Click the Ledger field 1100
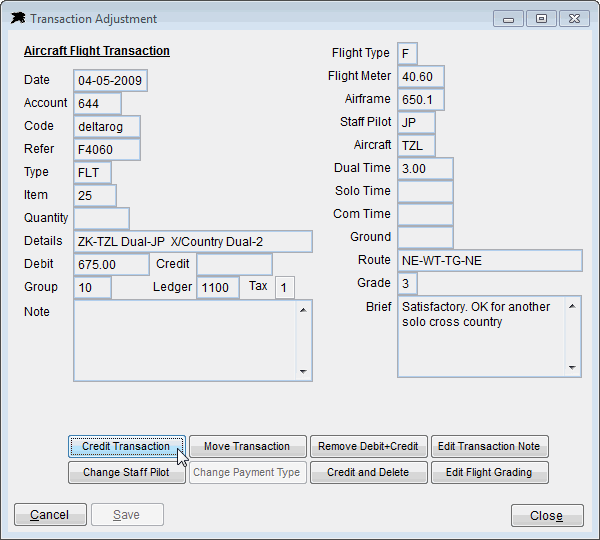The height and width of the screenshot is (540, 600). pos(218,287)
